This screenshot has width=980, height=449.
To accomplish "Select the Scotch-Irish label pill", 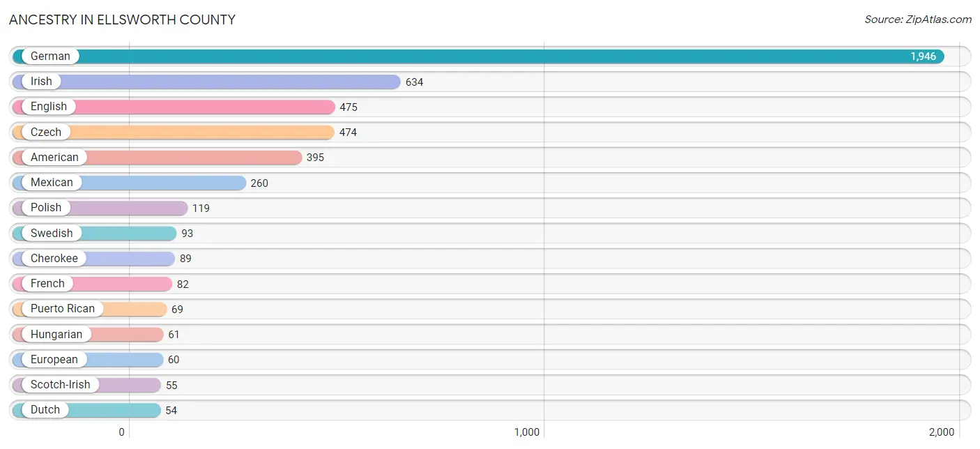I will [60, 385].
